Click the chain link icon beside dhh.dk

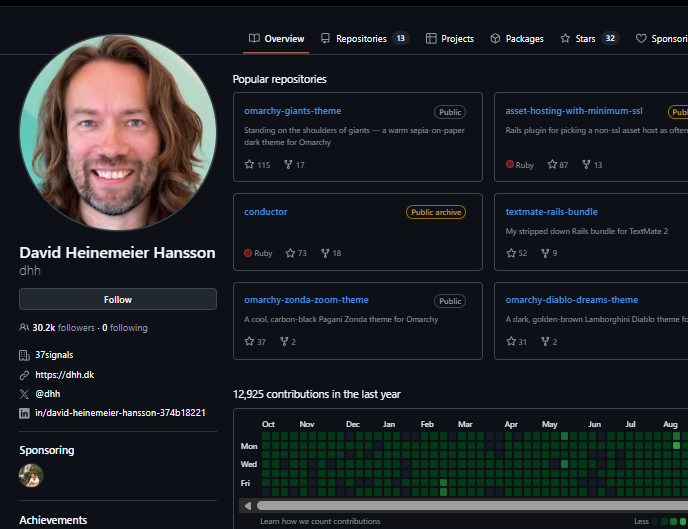[24, 375]
